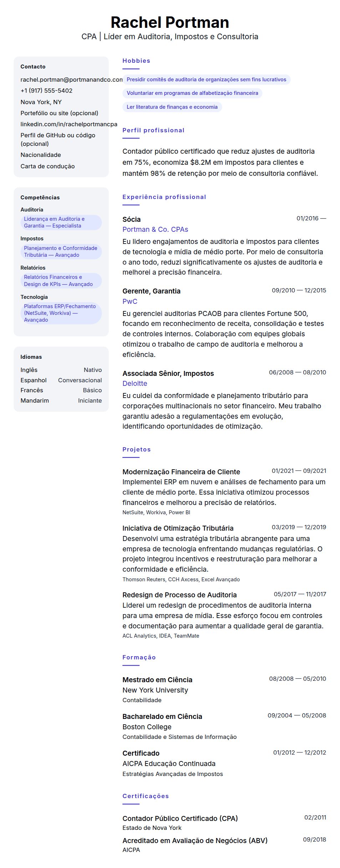The width and height of the screenshot is (340, 868).
Task: Select the Bacharelado em Ciência degree title
Action: point(162,717)
